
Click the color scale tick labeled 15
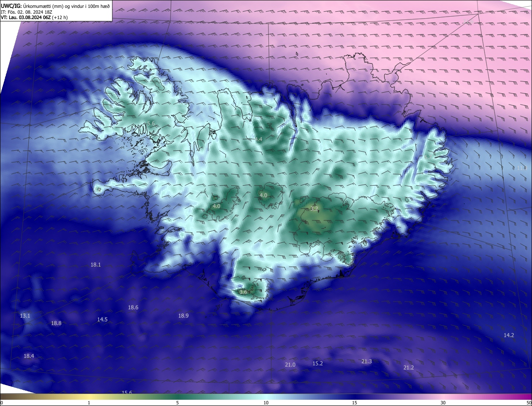(x=355, y=403)
